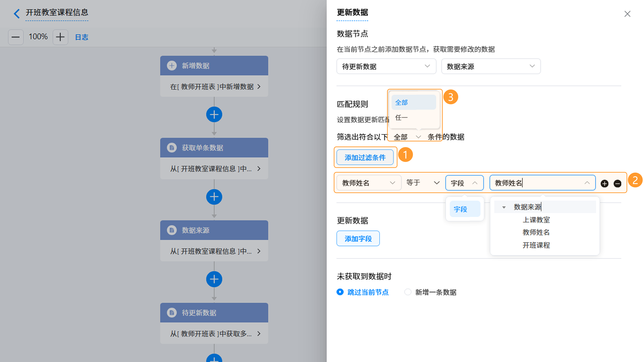Click the document icon on the 待更新数据 node
Screen dimensions: 644x362
tap(172, 313)
